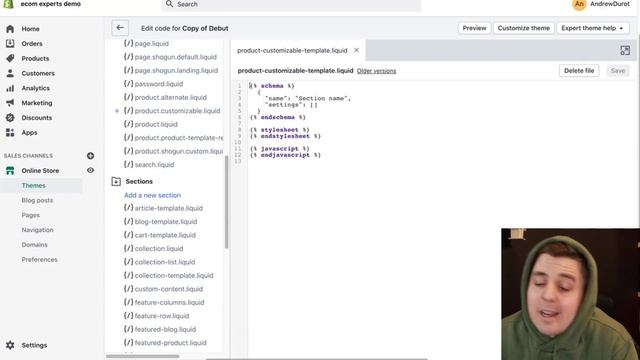Click the Online Store shop icon
Viewport: 640px width, 360px height.
[x=10, y=170]
